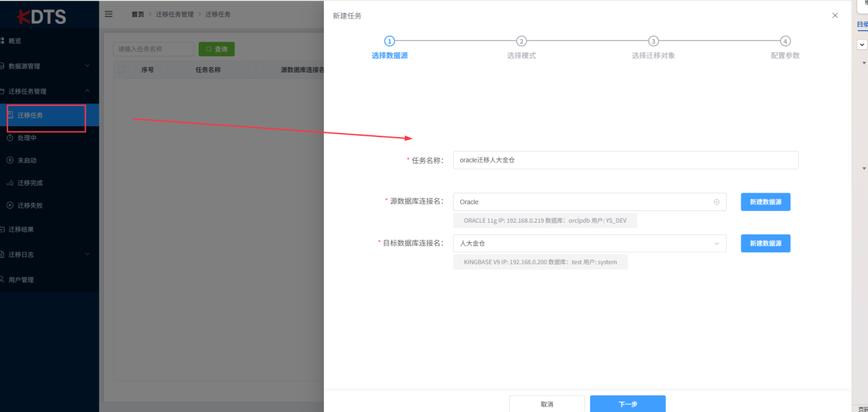Click the 下一步 next button
The image size is (868, 412).
tap(628, 404)
